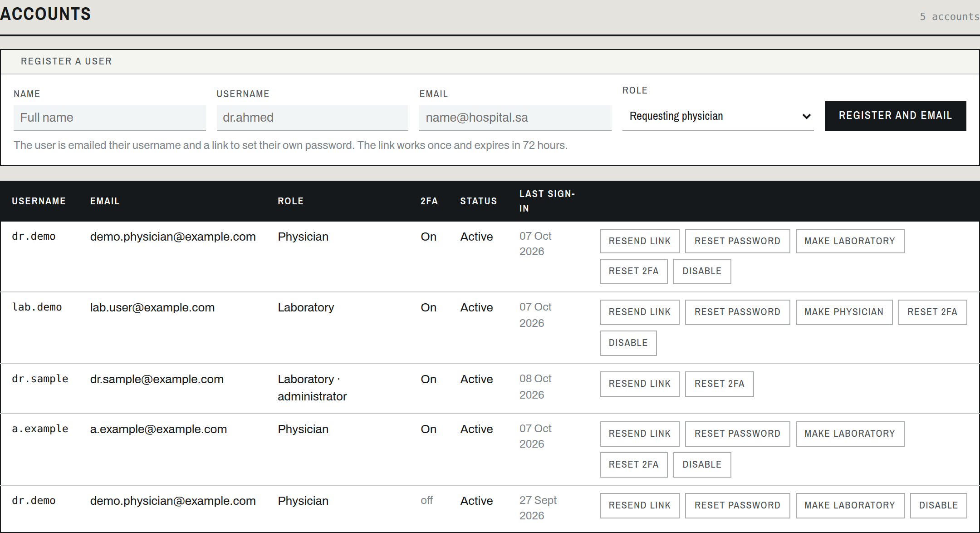Click the Register and Email button
The height and width of the screenshot is (533, 980).
click(x=895, y=116)
